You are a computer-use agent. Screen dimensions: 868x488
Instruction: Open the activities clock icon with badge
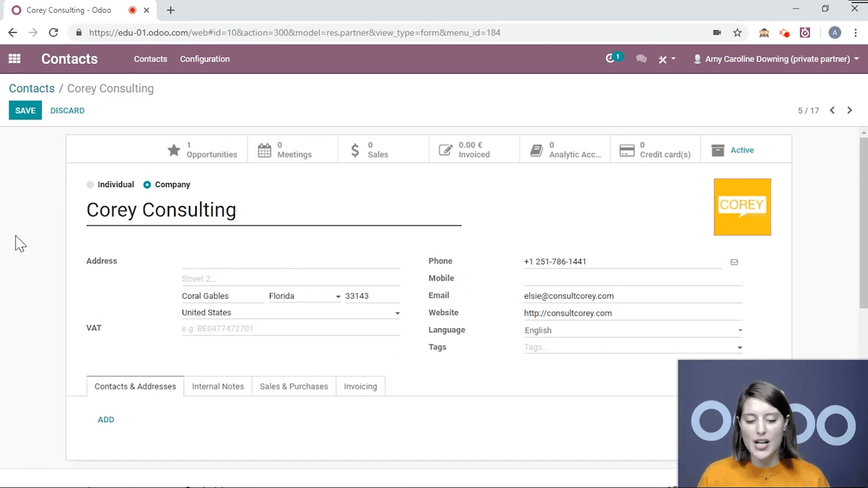click(610, 59)
